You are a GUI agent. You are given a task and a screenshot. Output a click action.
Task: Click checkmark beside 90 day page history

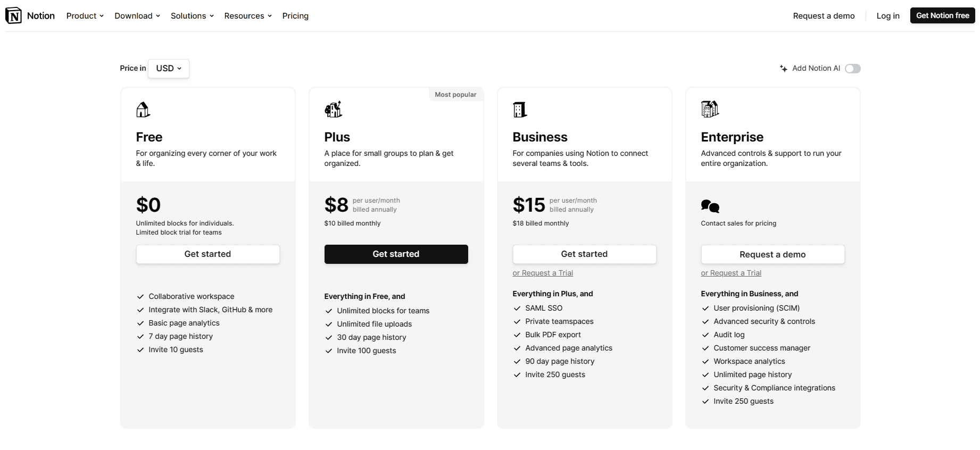point(517,362)
